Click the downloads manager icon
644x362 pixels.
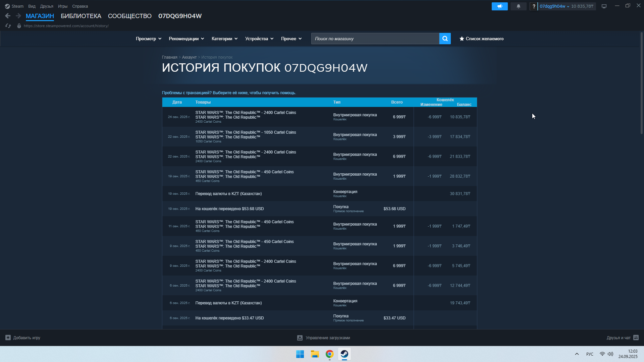point(300,338)
